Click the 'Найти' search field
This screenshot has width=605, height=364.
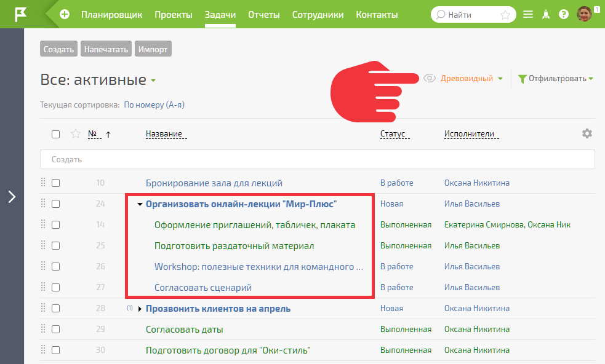473,15
